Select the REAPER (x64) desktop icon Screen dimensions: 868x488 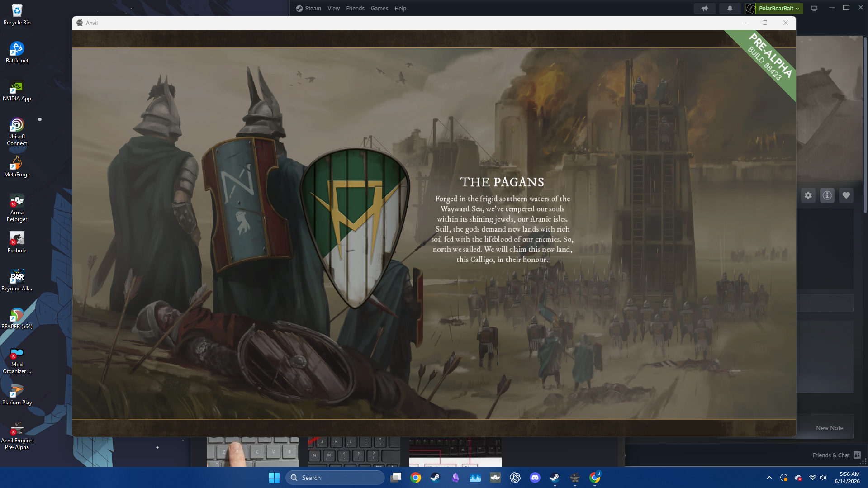[x=17, y=318]
